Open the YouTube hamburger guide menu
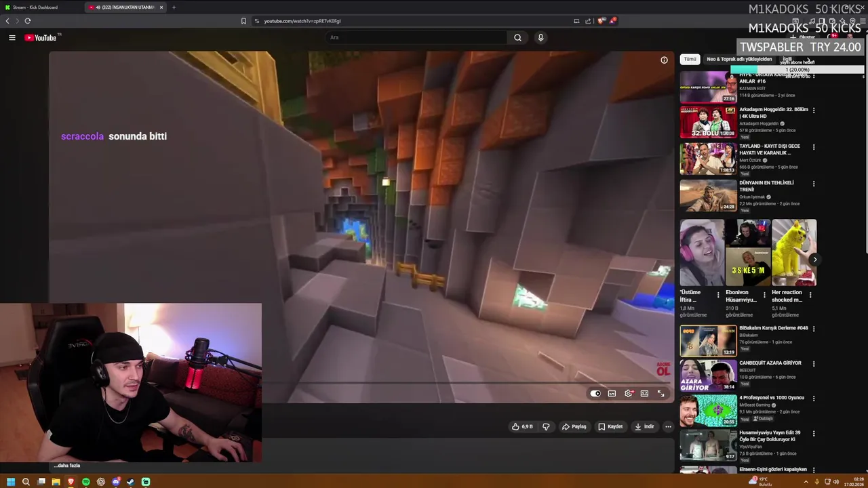Screen dimensions: 868x488 pyautogui.click(x=12, y=37)
